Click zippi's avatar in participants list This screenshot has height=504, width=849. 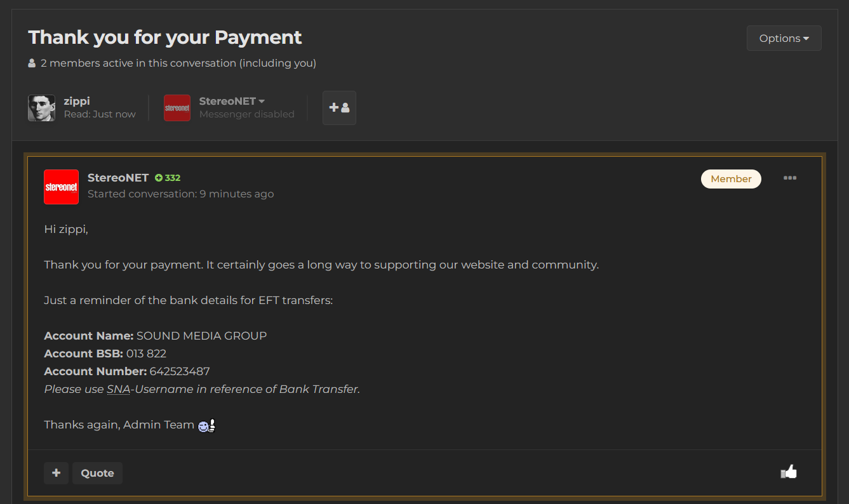point(41,108)
